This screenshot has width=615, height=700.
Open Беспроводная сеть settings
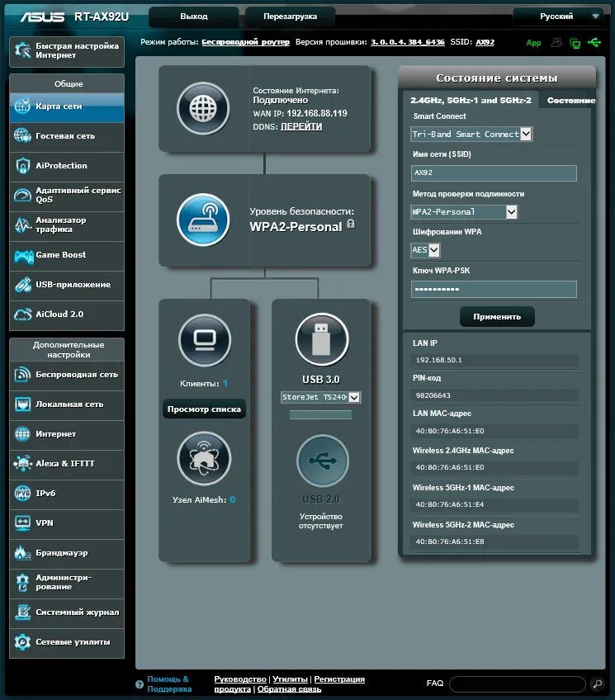click(x=67, y=376)
